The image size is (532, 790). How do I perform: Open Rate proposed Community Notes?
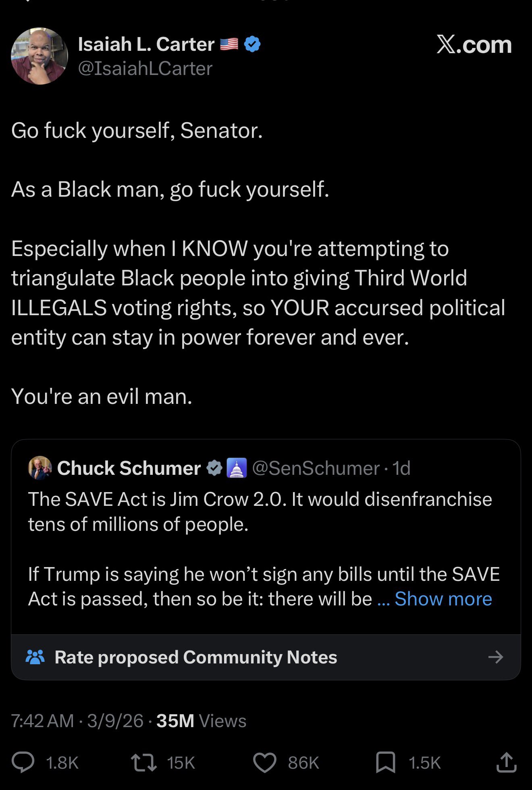[195, 657]
